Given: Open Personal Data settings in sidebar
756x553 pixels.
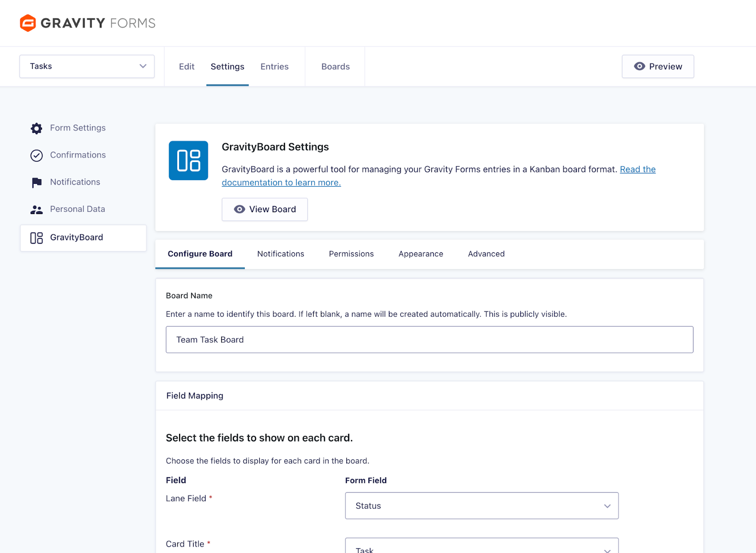Looking at the screenshot, I should [77, 209].
